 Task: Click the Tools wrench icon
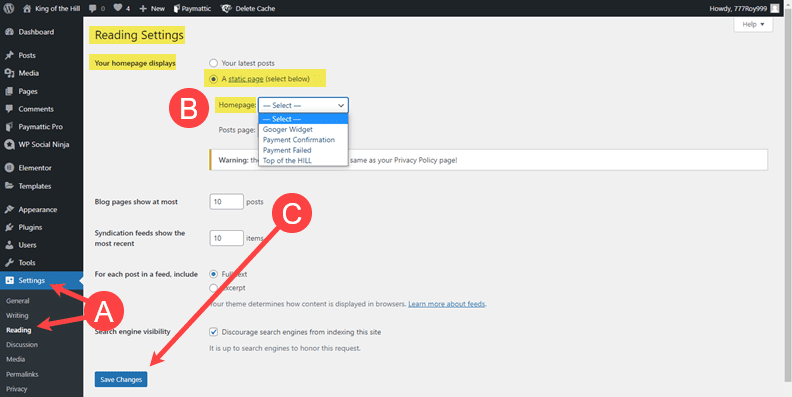coord(9,263)
